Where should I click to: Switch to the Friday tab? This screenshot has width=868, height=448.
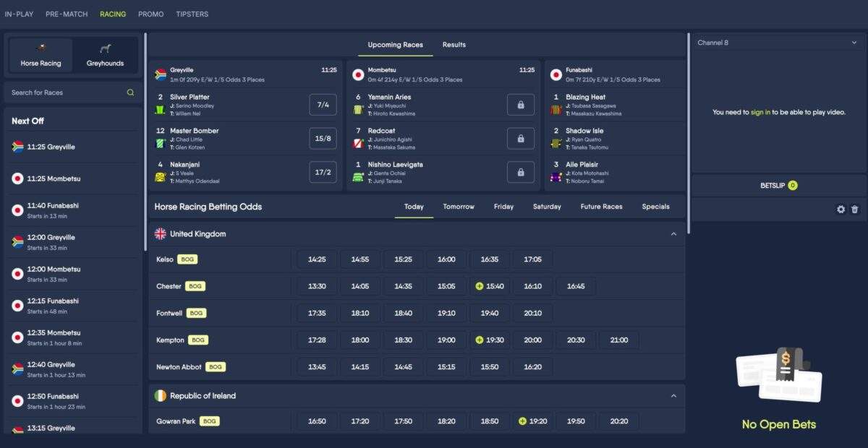[x=503, y=207]
